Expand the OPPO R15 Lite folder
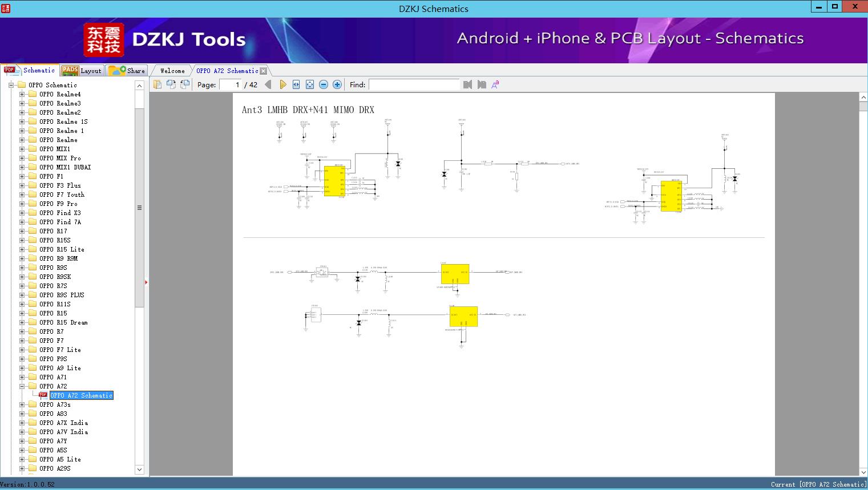 (x=22, y=249)
